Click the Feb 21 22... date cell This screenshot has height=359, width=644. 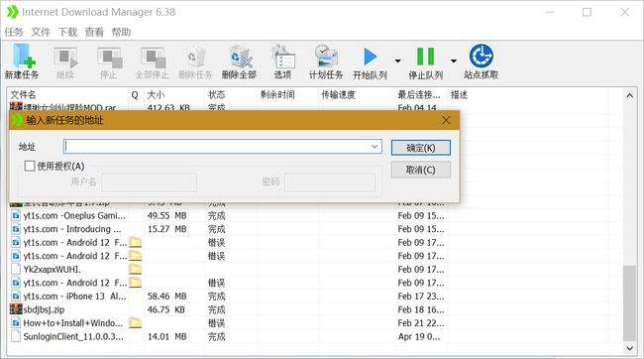tap(421, 323)
